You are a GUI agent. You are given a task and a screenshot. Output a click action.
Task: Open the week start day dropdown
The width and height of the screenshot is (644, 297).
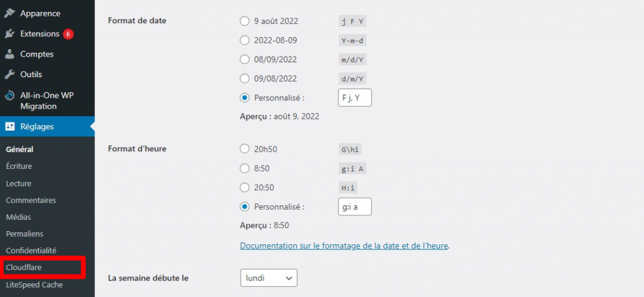click(269, 278)
